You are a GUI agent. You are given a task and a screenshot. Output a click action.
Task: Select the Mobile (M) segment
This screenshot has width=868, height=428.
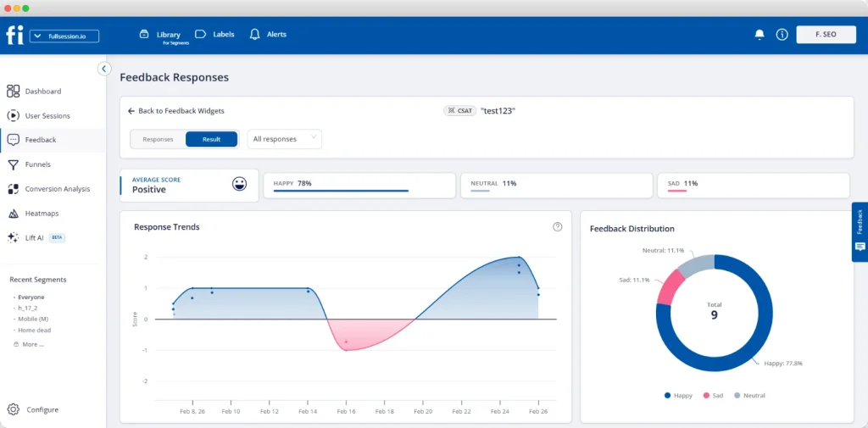(x=33, y=319)
